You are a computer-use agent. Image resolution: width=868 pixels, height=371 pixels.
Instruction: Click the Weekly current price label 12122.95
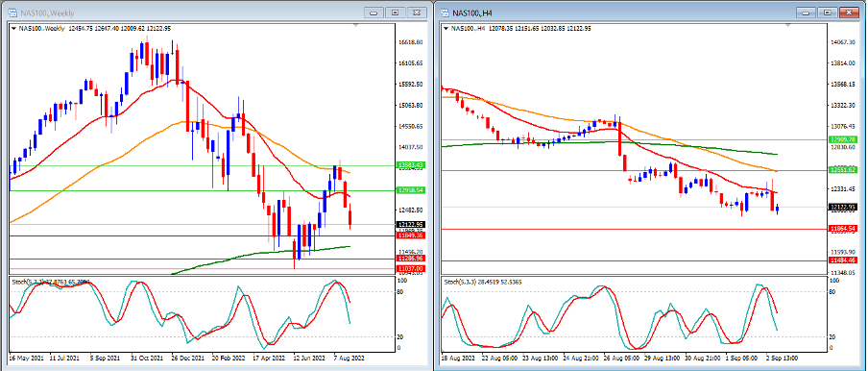click(410, 224)
